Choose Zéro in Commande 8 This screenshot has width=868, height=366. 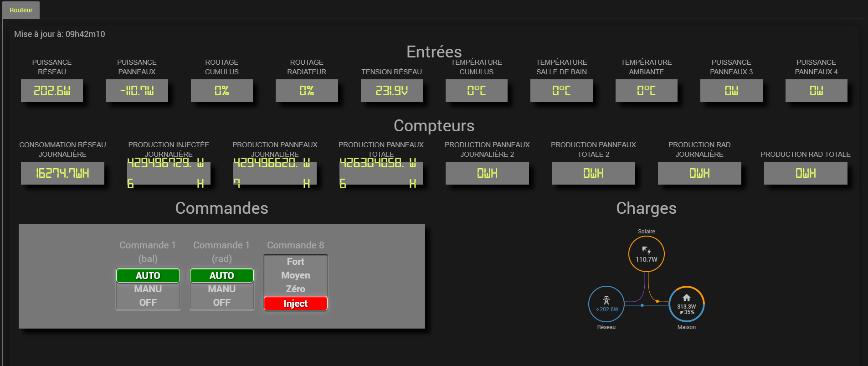[296, 289]
